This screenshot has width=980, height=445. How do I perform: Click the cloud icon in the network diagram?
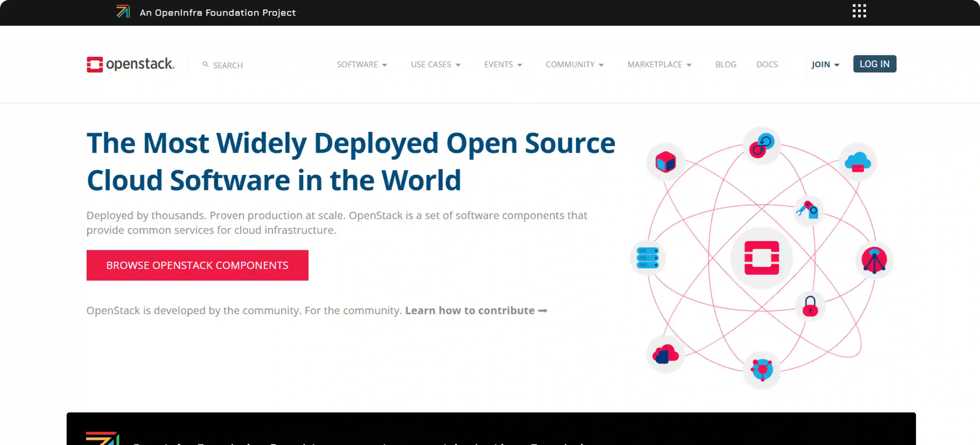click(857, 161)
